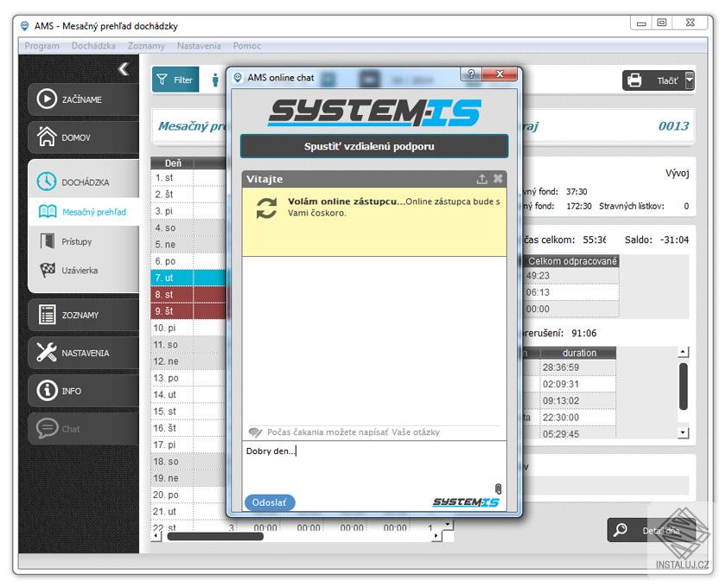
Task: Click the Filter button
Action: coord(175,80)
